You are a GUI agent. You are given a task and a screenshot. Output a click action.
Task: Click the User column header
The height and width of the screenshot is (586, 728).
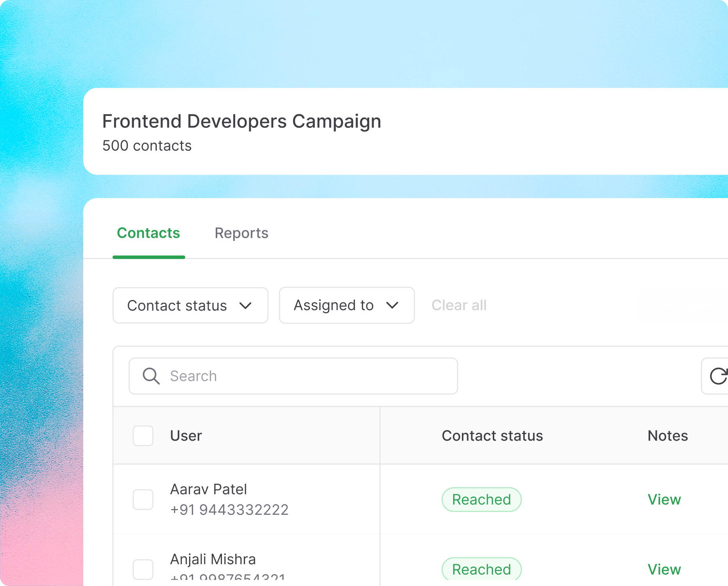[x=186, y=436]
